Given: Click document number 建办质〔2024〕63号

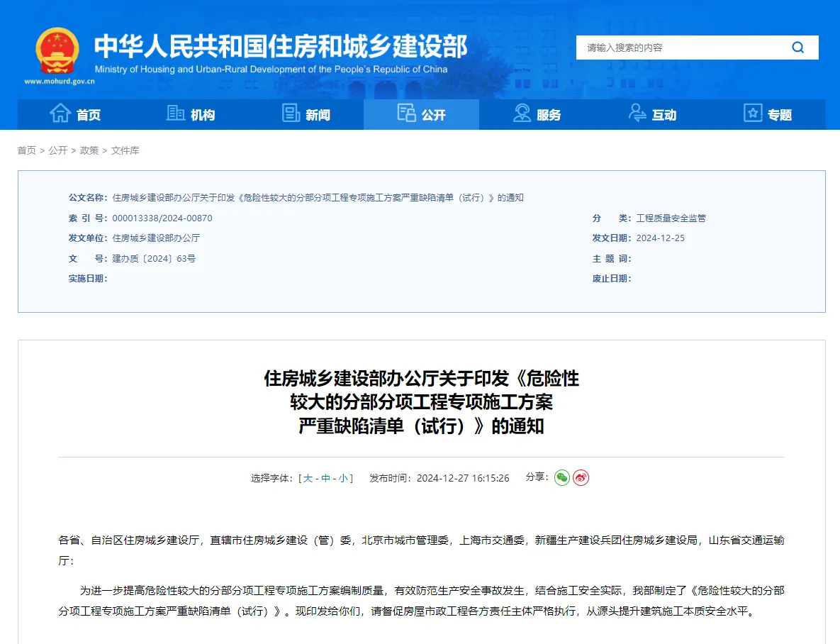Looking at the screenshot, I should pyautogui.click(x=154, y=258).
